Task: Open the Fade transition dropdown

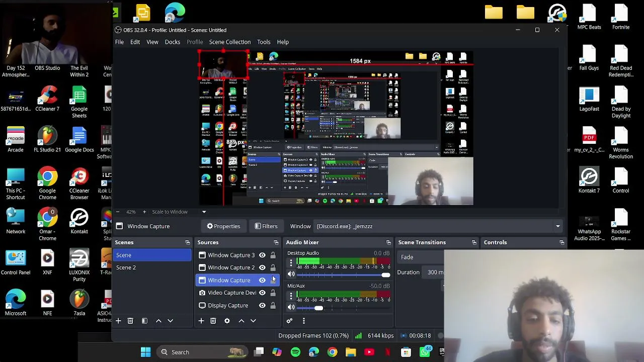Action: click(x=421, y=257)
